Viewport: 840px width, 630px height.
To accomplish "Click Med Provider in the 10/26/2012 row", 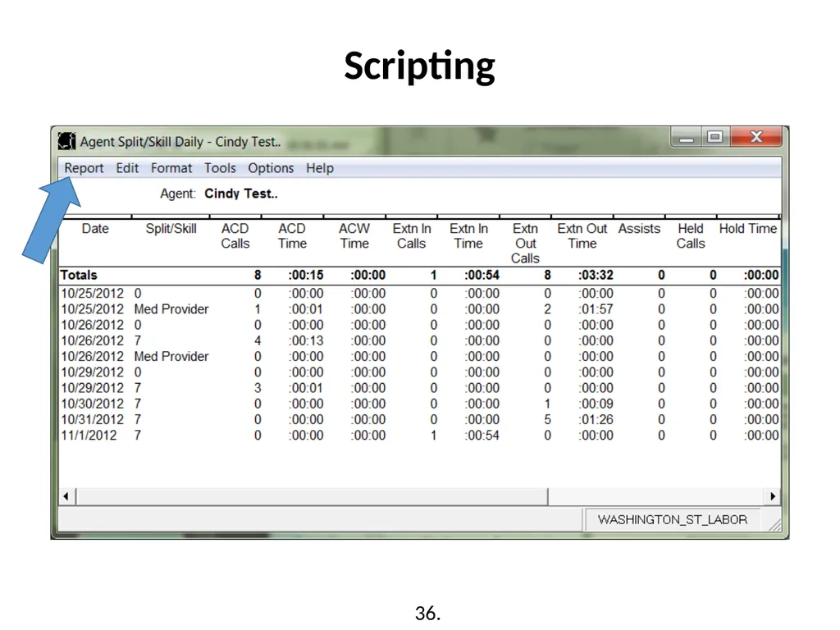I will tap(171, 356).
